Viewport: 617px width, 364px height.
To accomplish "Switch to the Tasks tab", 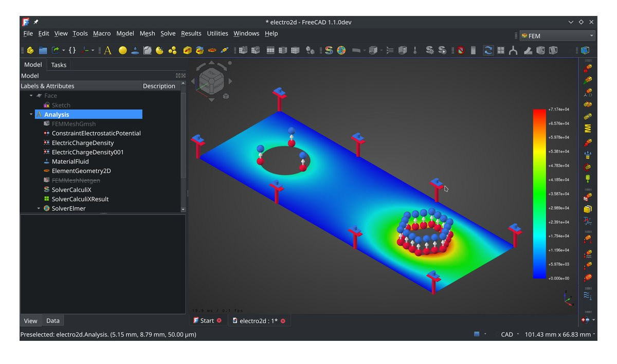I will tap(59, 65).
